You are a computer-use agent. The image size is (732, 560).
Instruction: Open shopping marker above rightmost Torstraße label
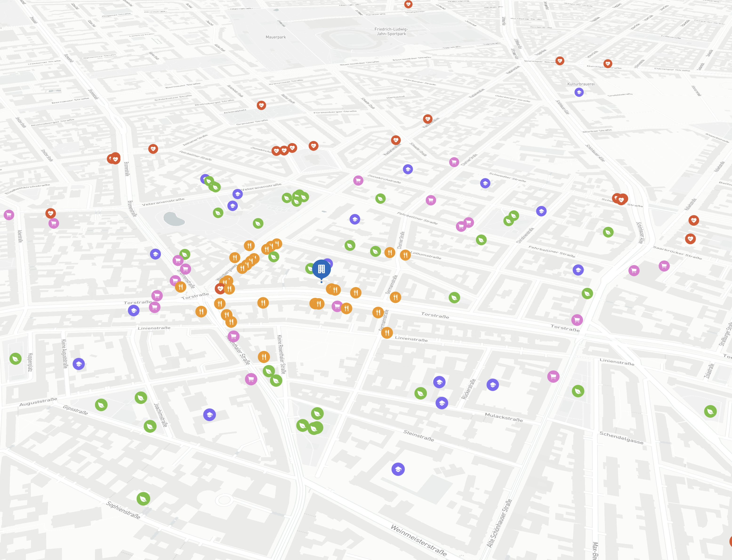click(x=577, y=320)
